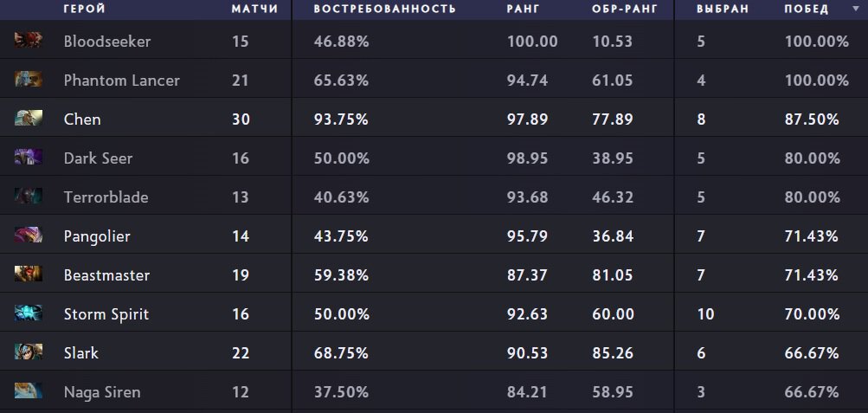Open the Chen hero name link
The image size is (868, 413).
tap(82, 119)
